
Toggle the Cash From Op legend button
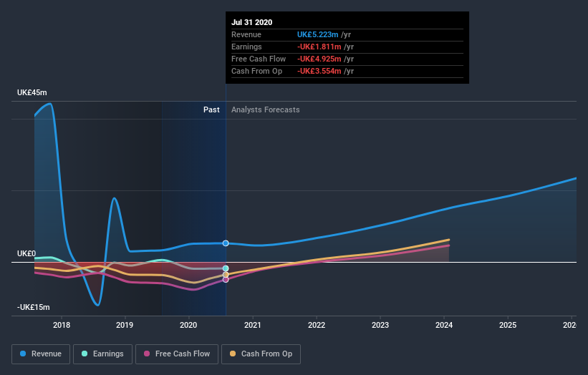click(261, 354)
